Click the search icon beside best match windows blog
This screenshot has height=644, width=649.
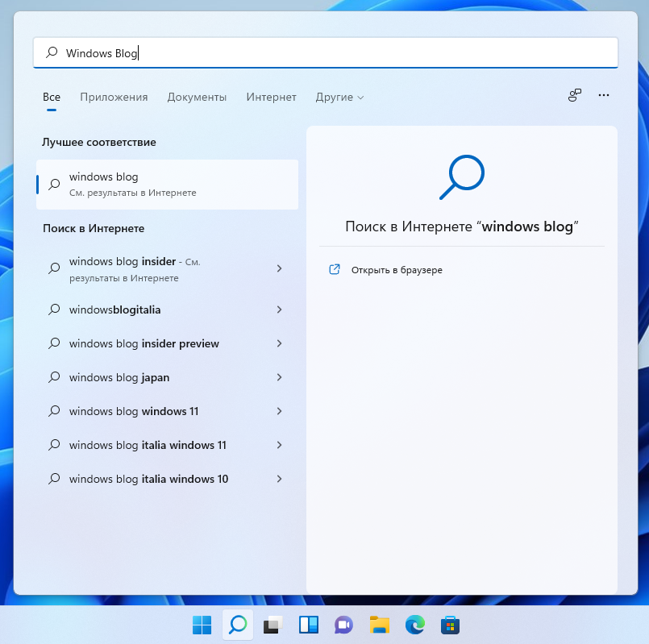click(54, 185)
